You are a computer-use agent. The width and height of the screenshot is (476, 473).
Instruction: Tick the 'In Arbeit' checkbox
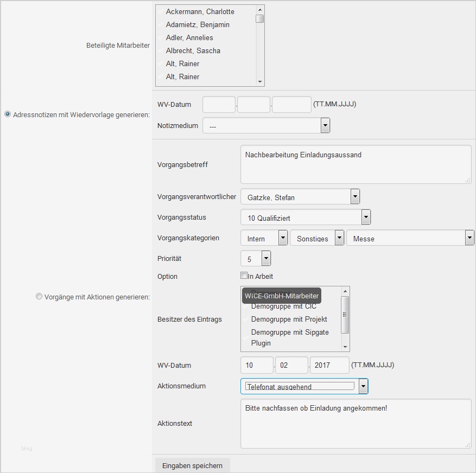tap(244, 276)
